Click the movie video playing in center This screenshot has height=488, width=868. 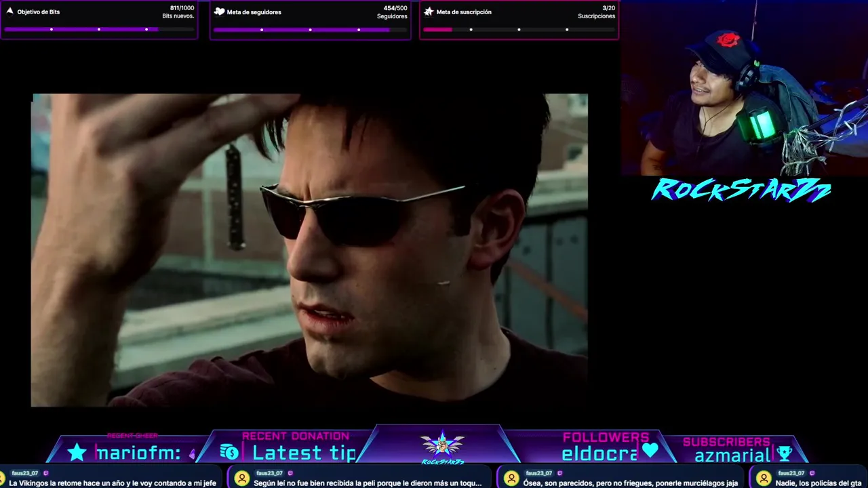pos(309,250)
